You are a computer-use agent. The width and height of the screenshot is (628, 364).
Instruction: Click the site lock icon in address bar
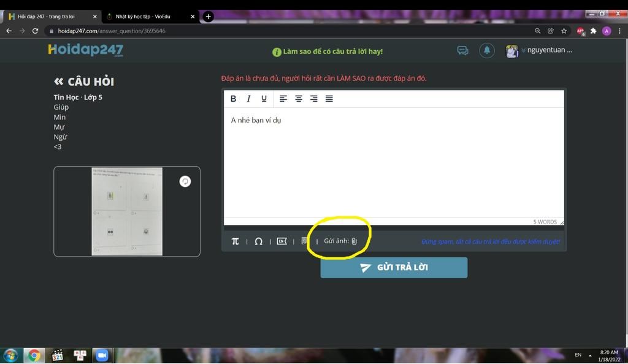coord(52,31)
